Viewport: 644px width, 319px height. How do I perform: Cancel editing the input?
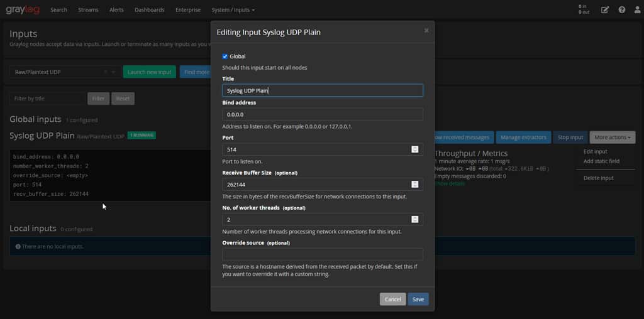(392, 300)
